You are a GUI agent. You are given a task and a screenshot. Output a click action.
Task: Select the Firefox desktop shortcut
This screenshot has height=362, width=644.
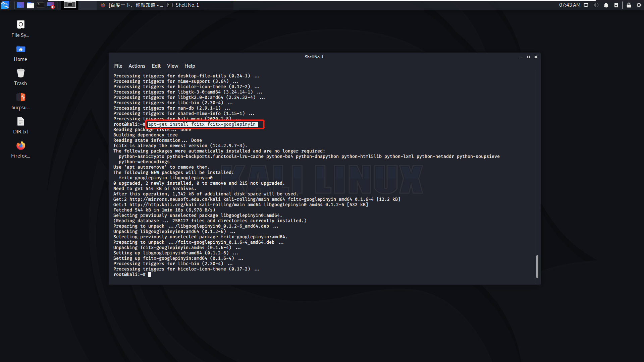click(x=20, y=150)
